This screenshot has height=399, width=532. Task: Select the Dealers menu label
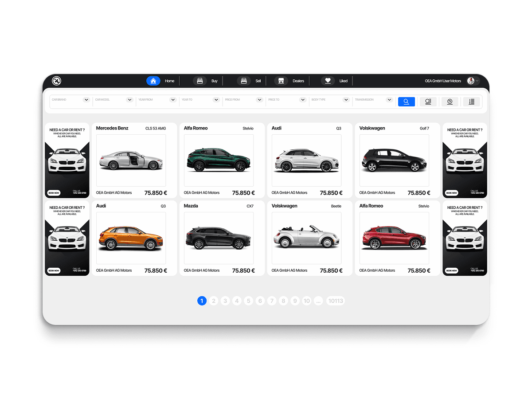pyautogui.click(x=298, y=81)
